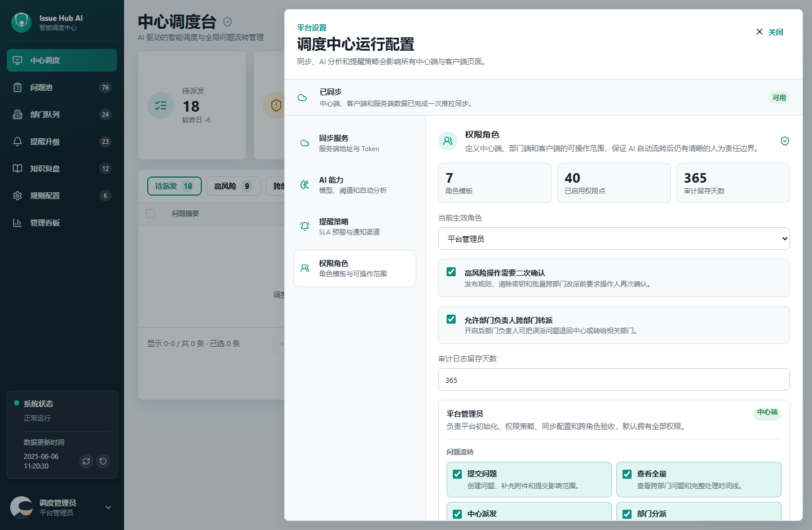Go to 提醒升级 menu item
Screen dimensions: 812x530
click(x=62, y=142)
